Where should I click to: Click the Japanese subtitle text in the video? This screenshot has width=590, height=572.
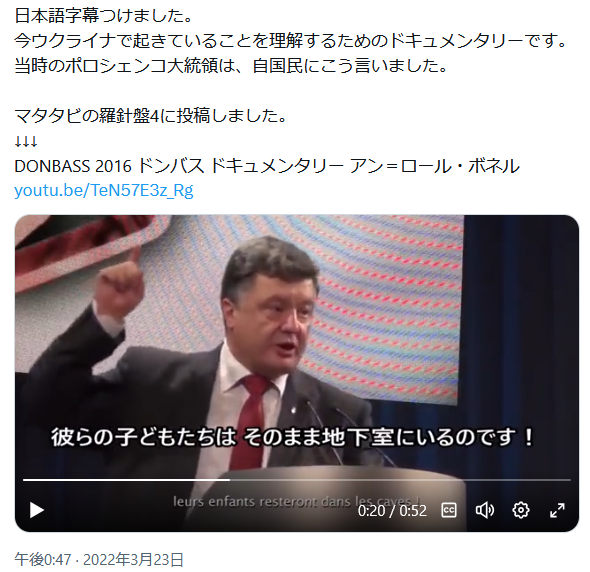pyautogui.click(x=292, y=437)
